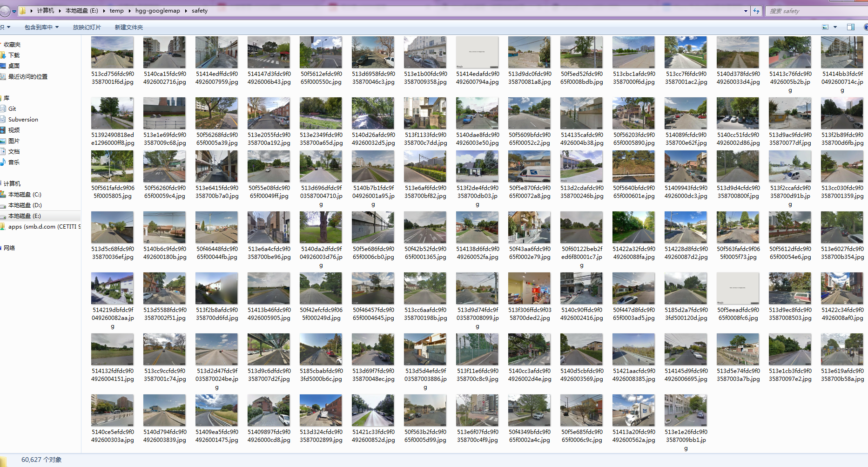Click the 放映幻灯片 toolbar button
This screenshot has height=467, width=868.
87,27
